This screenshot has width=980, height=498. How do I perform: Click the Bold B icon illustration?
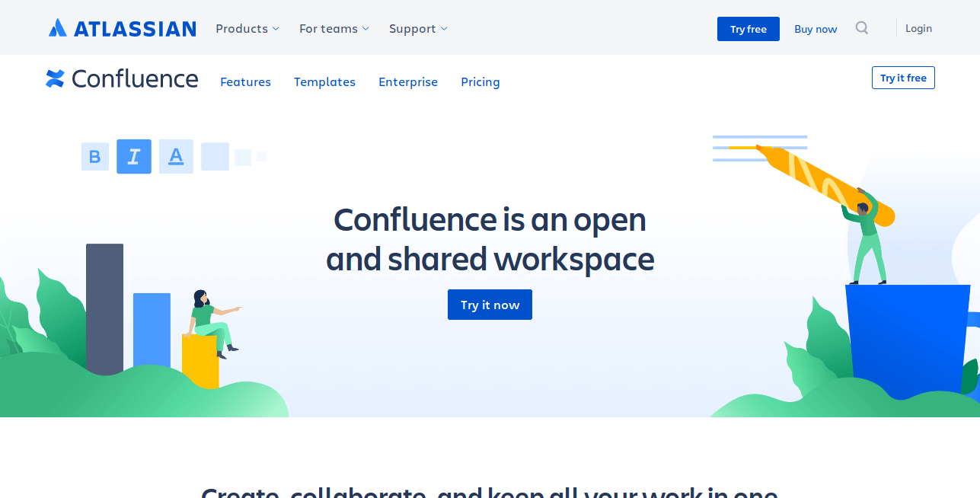click(x=95, y=157)
